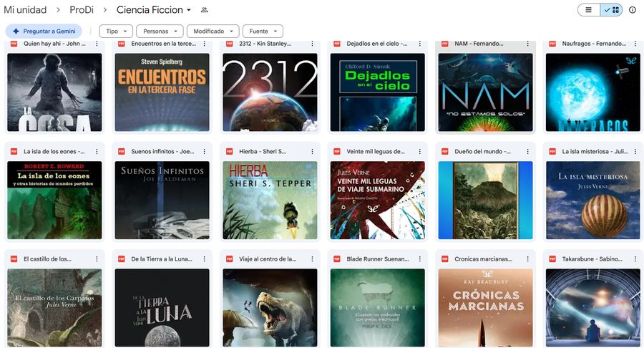Select Dueño del mundo volcano cover
This screenshot has height=348, width=644.
click(485, 200)
